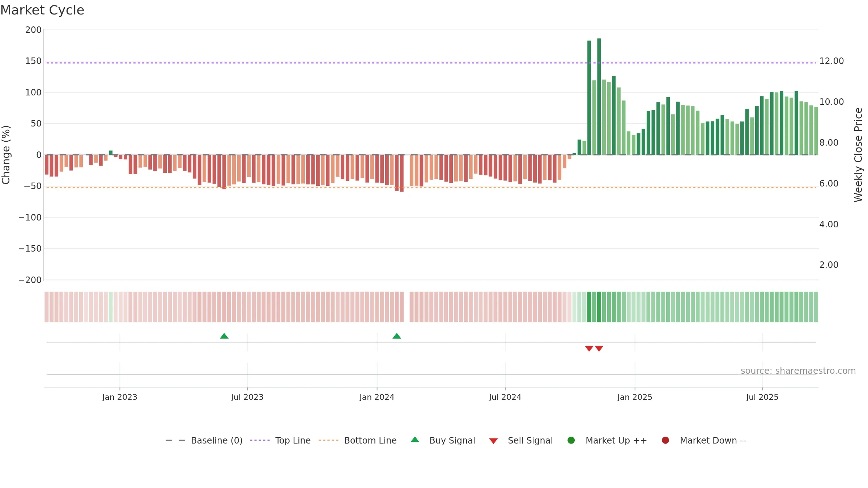Click the purple dotted Top Line swatch
The height and width of the screenshot is (488, 868).
pyautogui.click(x=260, y=440)
